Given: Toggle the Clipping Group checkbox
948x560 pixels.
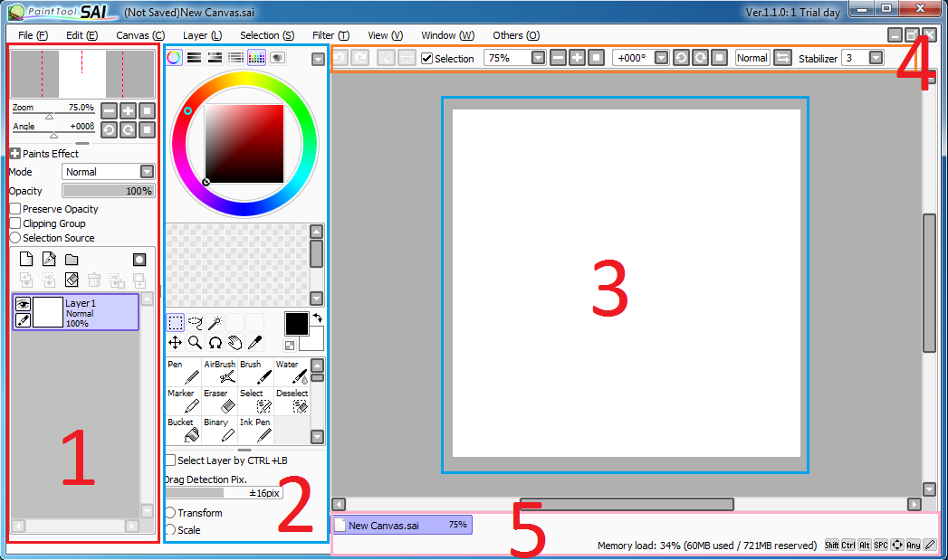Looking at the screenshot, I should [15, 223].
